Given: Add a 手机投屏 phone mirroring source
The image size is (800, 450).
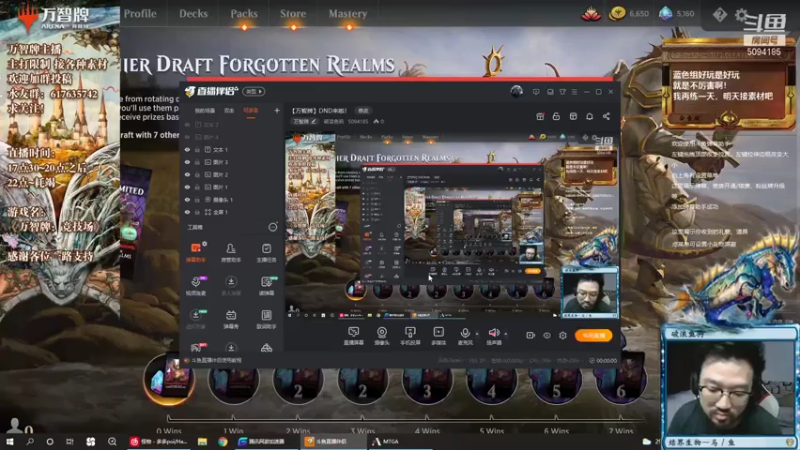Looking at the screenshot, I should (410, 336).
